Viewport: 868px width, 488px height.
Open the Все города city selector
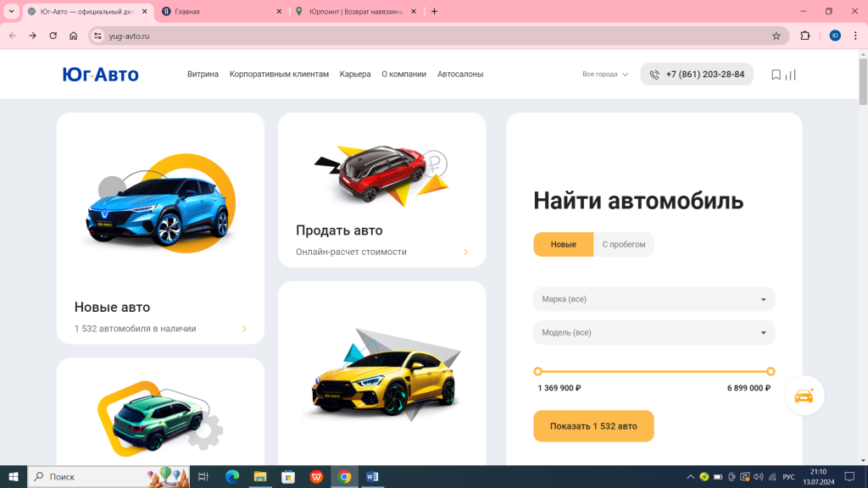[605, 75]
